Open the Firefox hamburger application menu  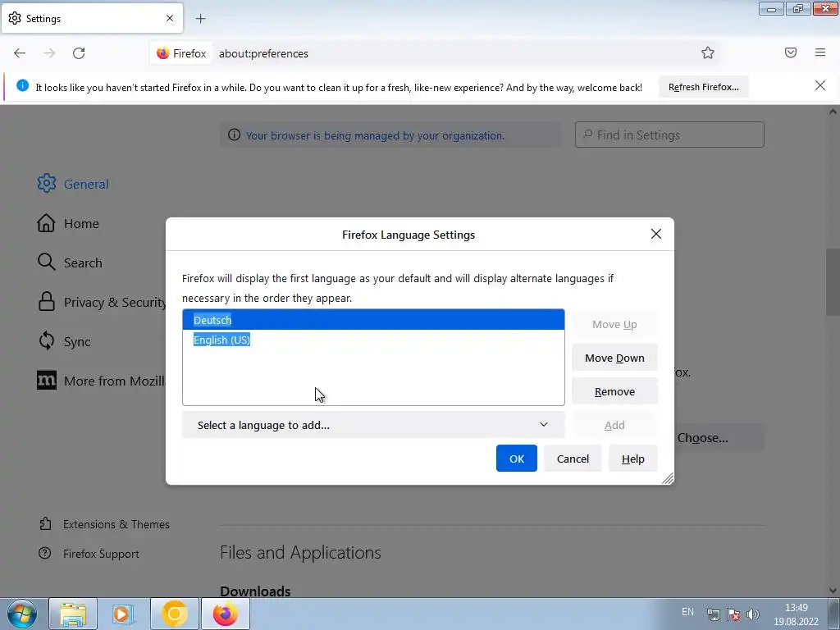point(820,52)
